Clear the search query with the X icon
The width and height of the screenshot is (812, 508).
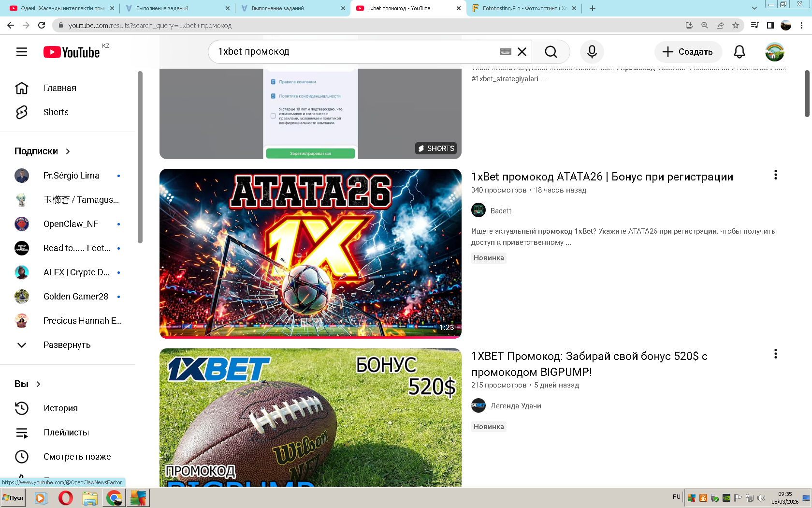(x=522, y=52)
